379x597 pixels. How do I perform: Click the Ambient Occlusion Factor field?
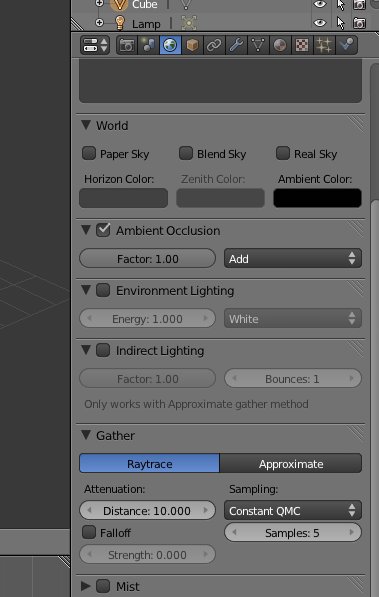pyautogui.click(x=147, y=259)
